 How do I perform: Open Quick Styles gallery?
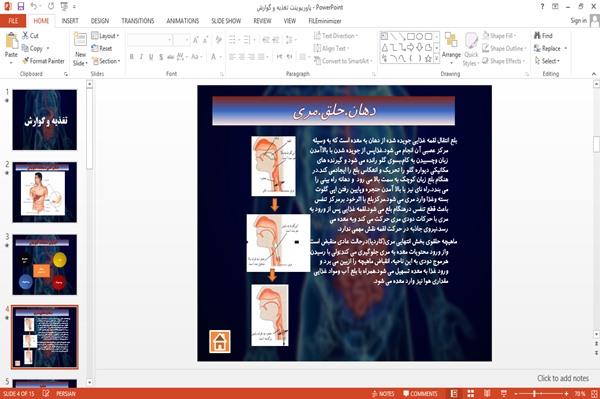[x=471, y=49]
